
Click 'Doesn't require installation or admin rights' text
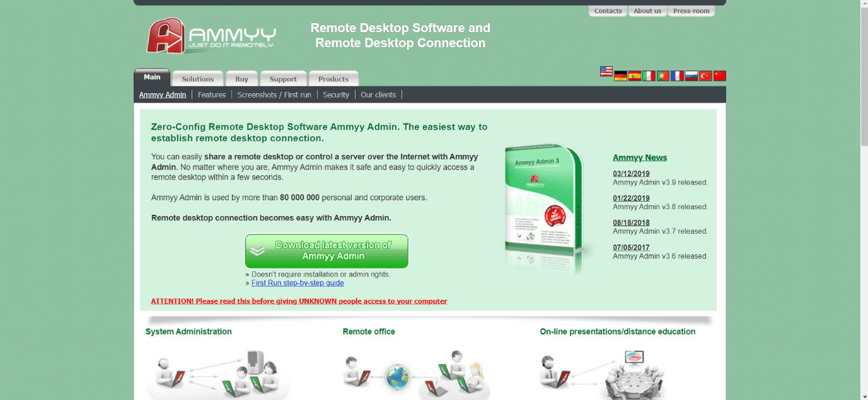click(321, 275)
